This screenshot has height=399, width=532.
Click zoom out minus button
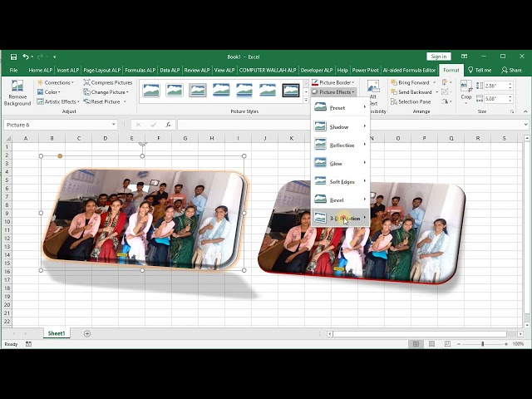459,344
